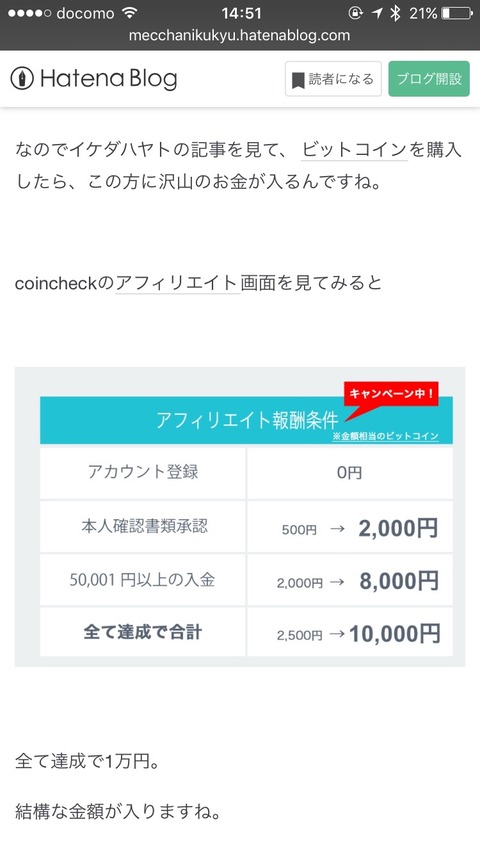The image size is (480, 854).
Task: Click the 読者になる button
Action: 333,79
